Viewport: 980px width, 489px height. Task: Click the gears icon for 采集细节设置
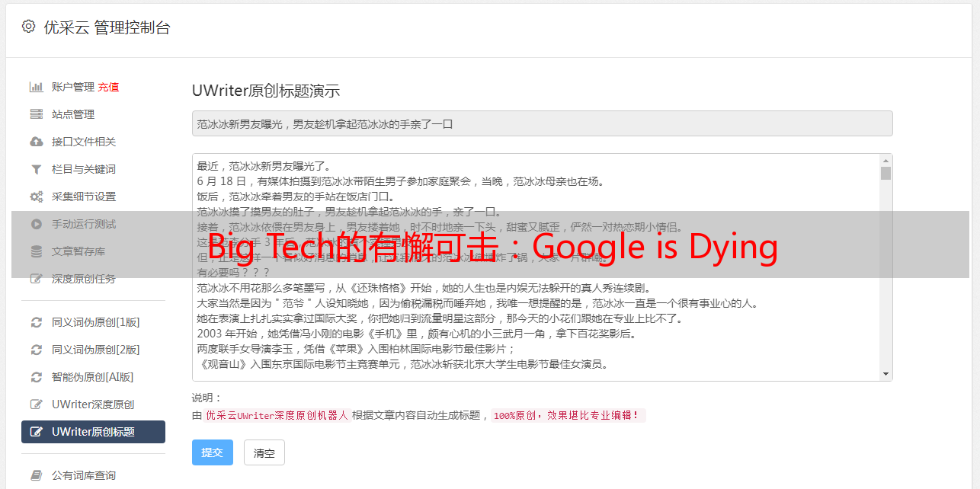coord(36,197)
